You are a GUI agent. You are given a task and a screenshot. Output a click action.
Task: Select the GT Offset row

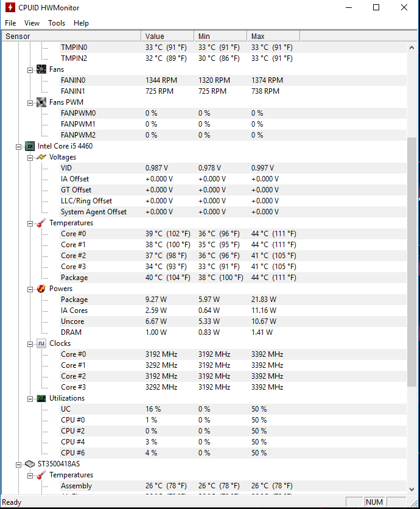pos(233,190)
